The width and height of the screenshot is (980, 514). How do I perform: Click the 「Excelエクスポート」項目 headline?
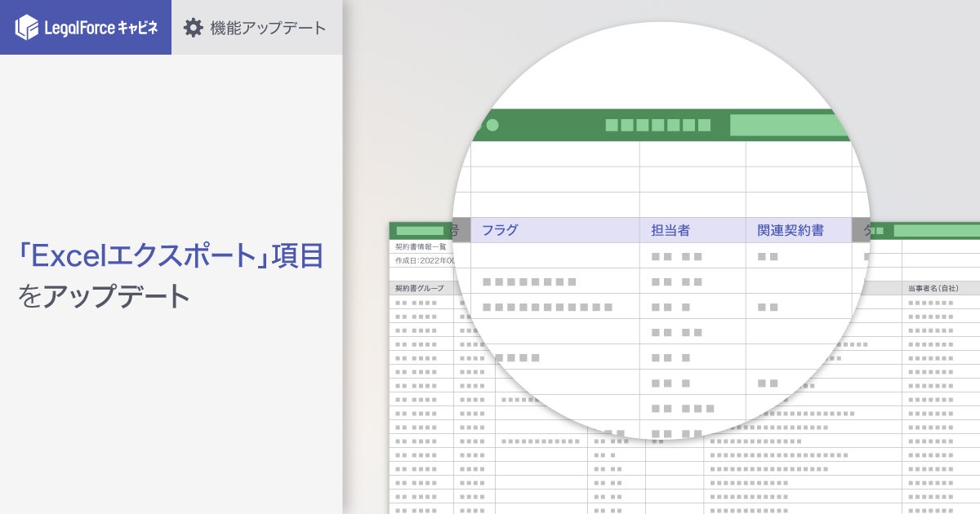(170, 255)
